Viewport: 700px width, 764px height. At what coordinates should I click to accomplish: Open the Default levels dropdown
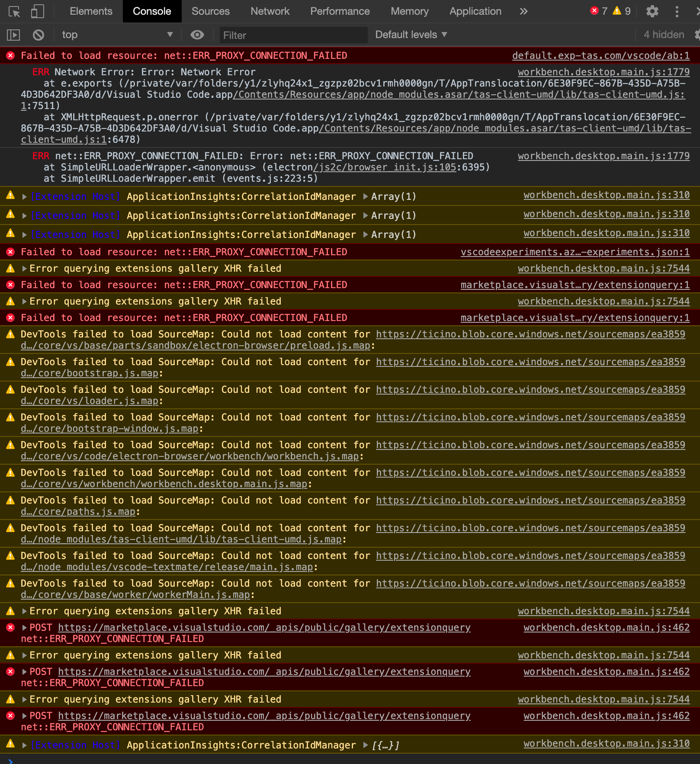(410, 35)
